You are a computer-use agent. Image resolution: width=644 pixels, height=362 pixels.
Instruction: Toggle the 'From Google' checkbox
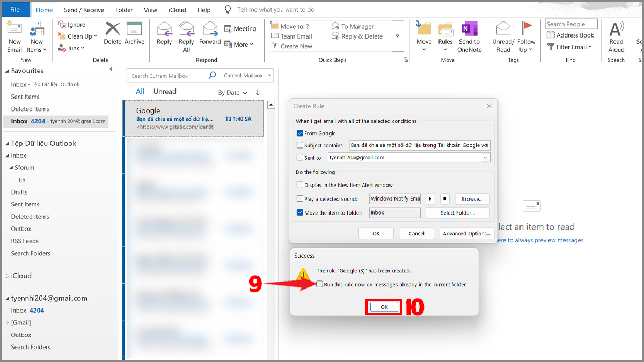tap(300, 134)
